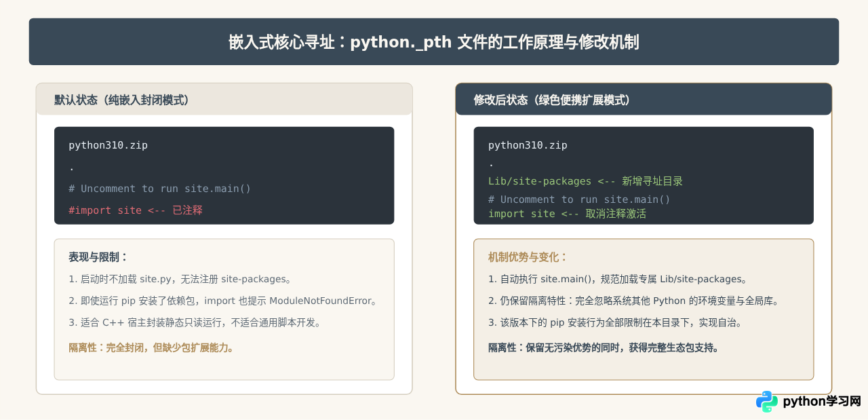Click line '1. 启动时不加载 site.py，无法注册 site-packages。'
This screenshot has width=868, height=420.
point(180,279)
